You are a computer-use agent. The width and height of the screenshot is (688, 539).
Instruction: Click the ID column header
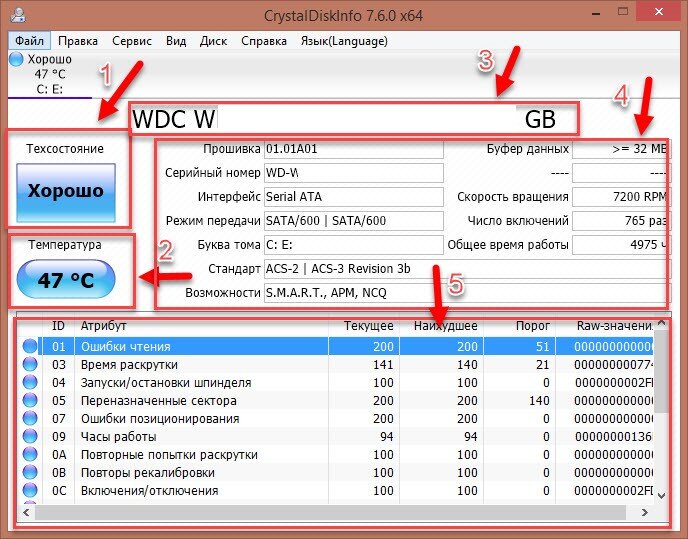58,326
